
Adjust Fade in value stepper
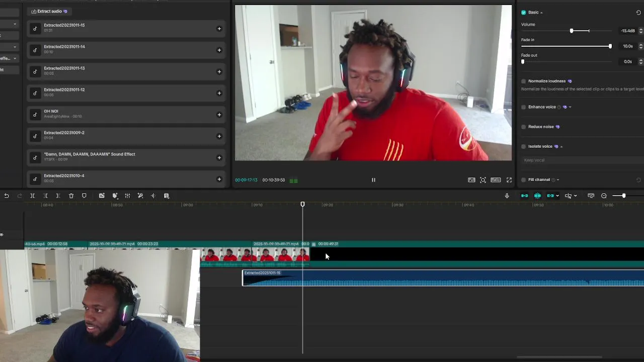pos(640,46)
